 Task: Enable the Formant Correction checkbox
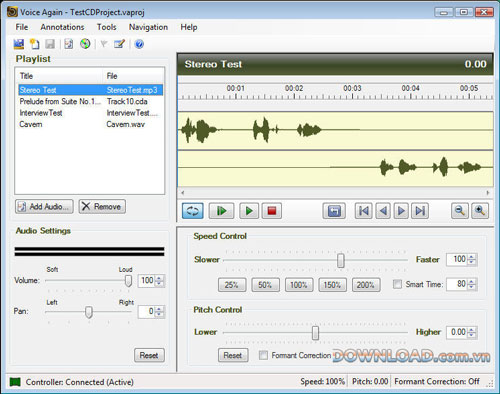pos(263,355)
